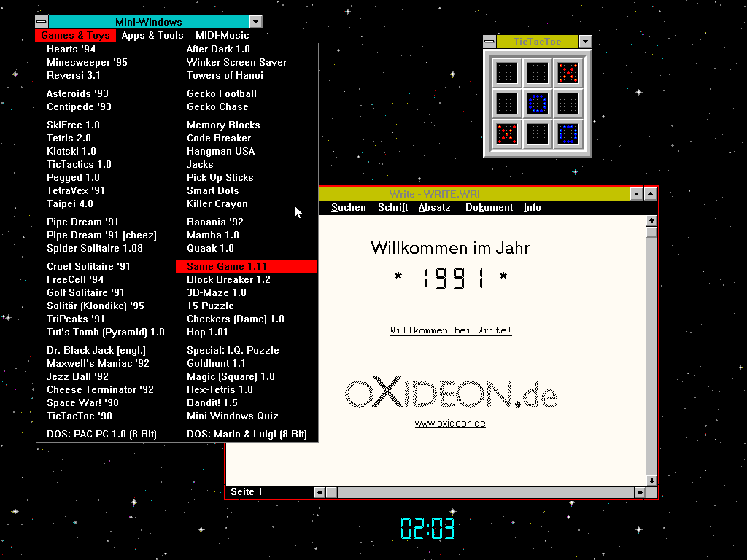The width and height of the screenshot is (747, 560).
Task: Select Killer Crayon
Action: pyautogui.click(x=217, y=204)
